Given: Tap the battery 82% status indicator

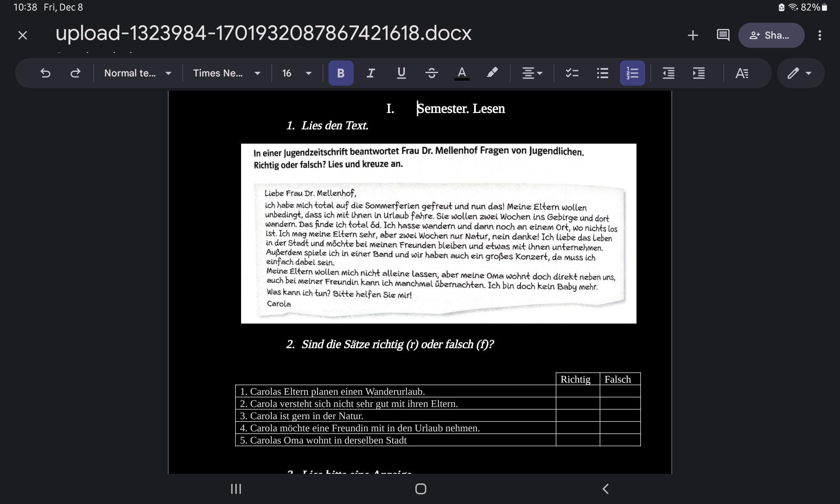Looking at the screenshot, I should [814, 7].
